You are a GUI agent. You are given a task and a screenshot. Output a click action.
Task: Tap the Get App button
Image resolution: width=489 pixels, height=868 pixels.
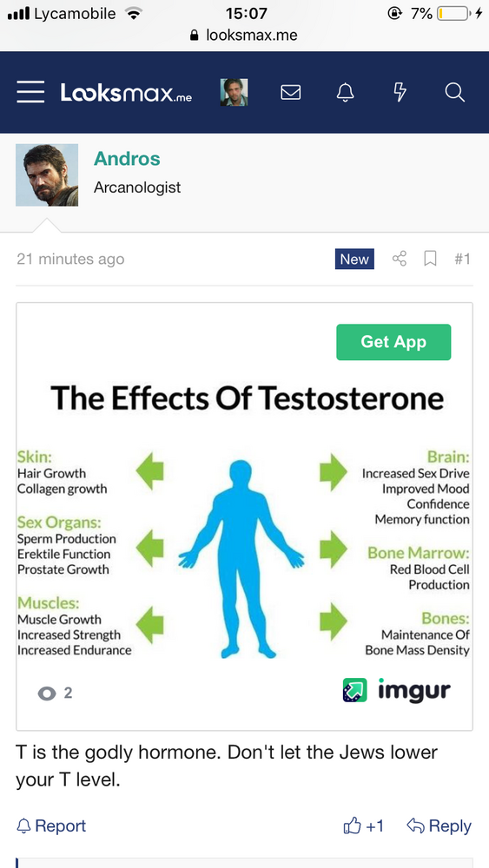point(393,342)
